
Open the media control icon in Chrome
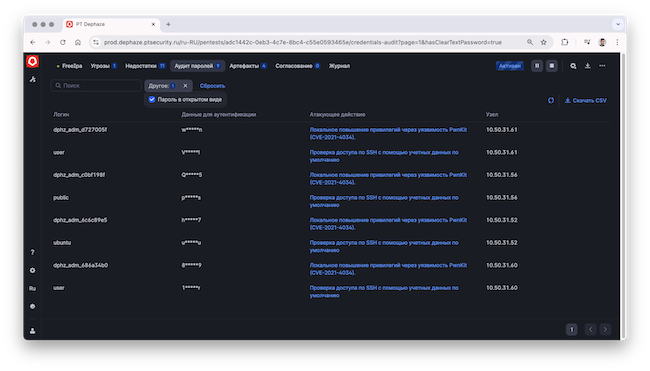tap(587, 42)
